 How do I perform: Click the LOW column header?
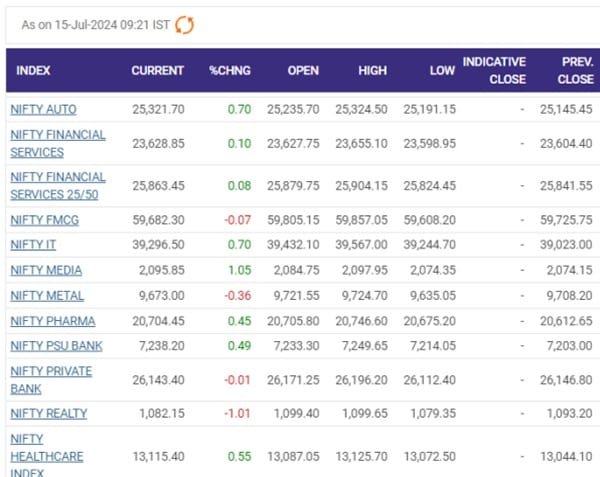click(442, 71)
